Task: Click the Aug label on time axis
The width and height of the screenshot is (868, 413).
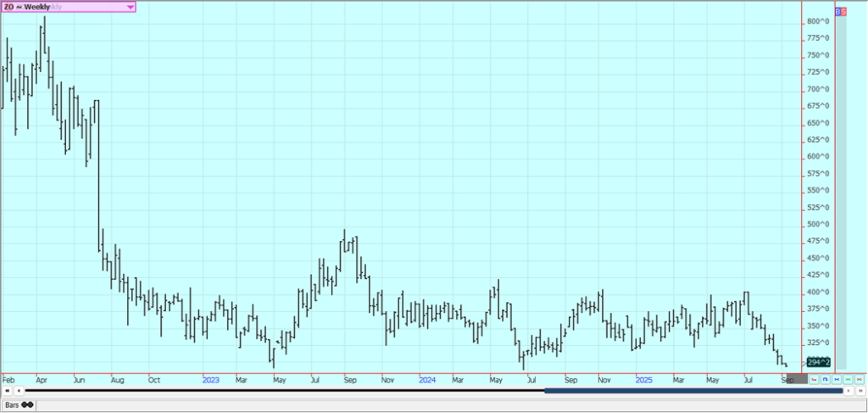Action: coord(117,381)
